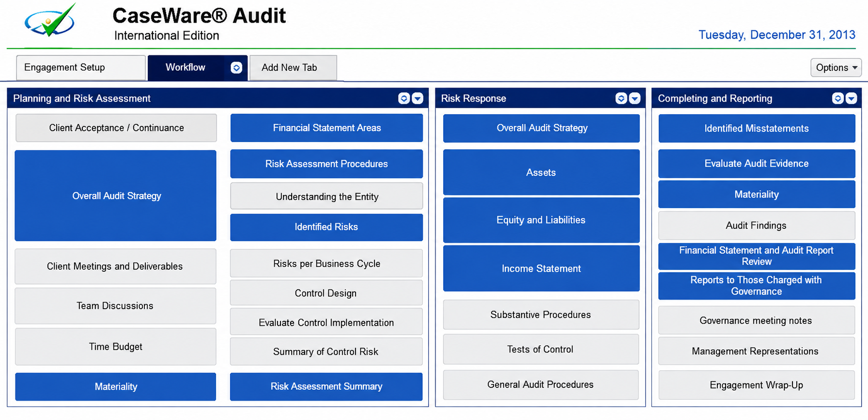Viewport: 868px width, 420px height.
Task: Open Equity and Liabilities
Action: click(x=541, y=220)
